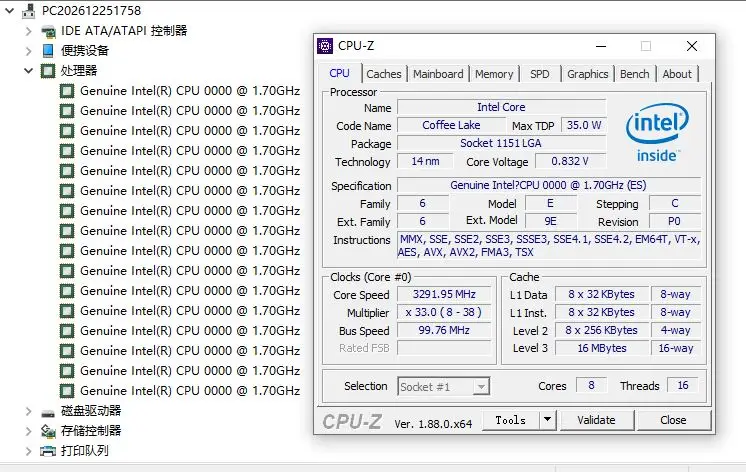
Task: Expand the 打印队列 node
Action: [29, 451]
